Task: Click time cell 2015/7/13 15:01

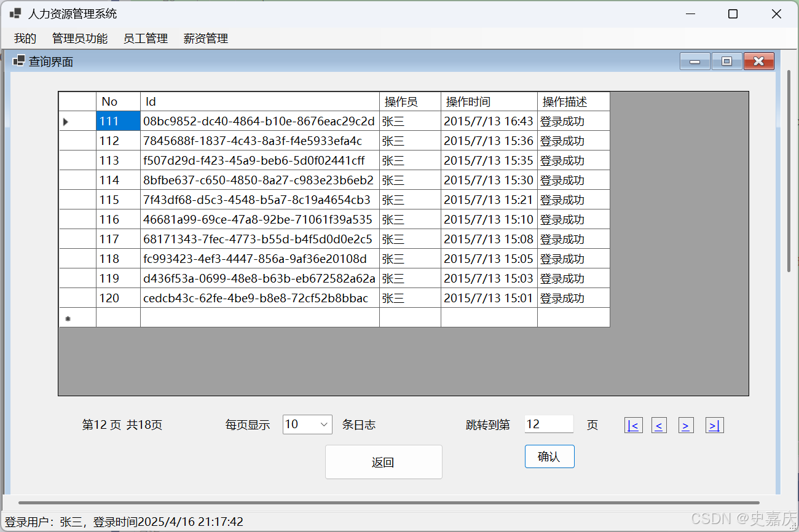Action: 489,298
